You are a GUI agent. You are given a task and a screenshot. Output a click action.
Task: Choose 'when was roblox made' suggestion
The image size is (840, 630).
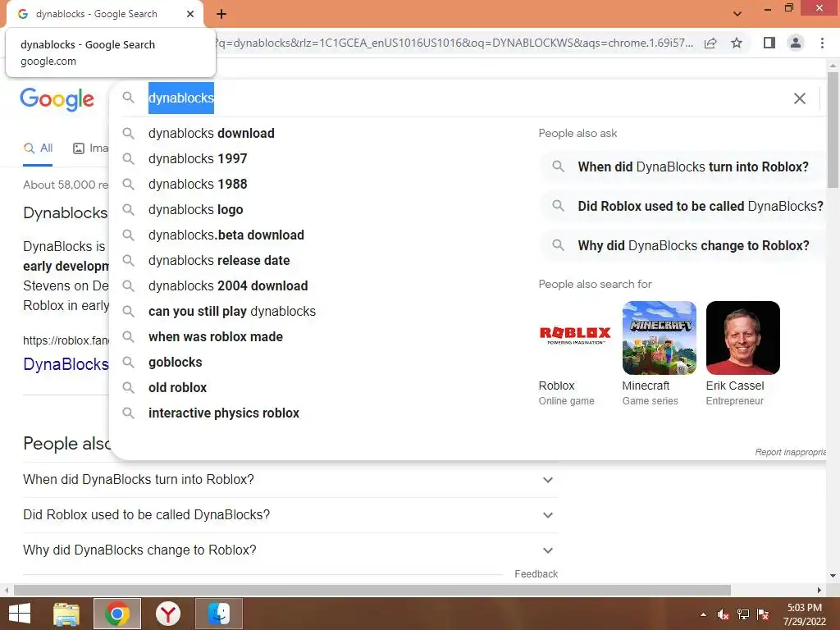pyautogui.click(x=216, y=337)
